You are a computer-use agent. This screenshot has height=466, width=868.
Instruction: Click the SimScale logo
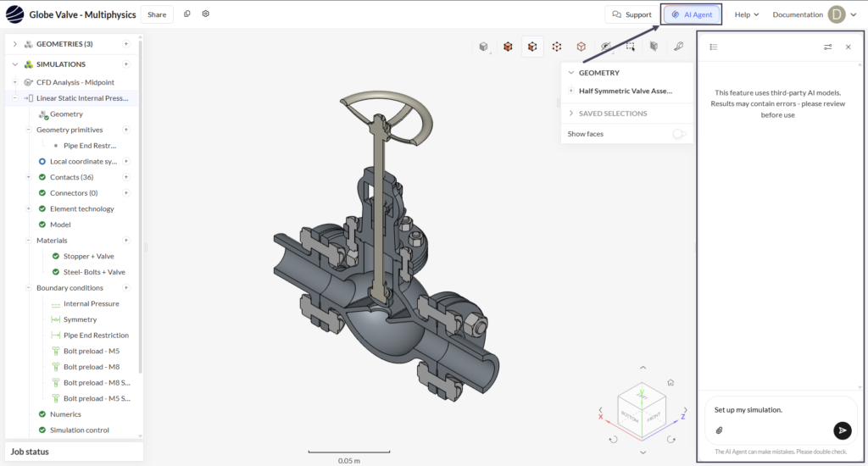pyautogui.click(x=15, y=14)
